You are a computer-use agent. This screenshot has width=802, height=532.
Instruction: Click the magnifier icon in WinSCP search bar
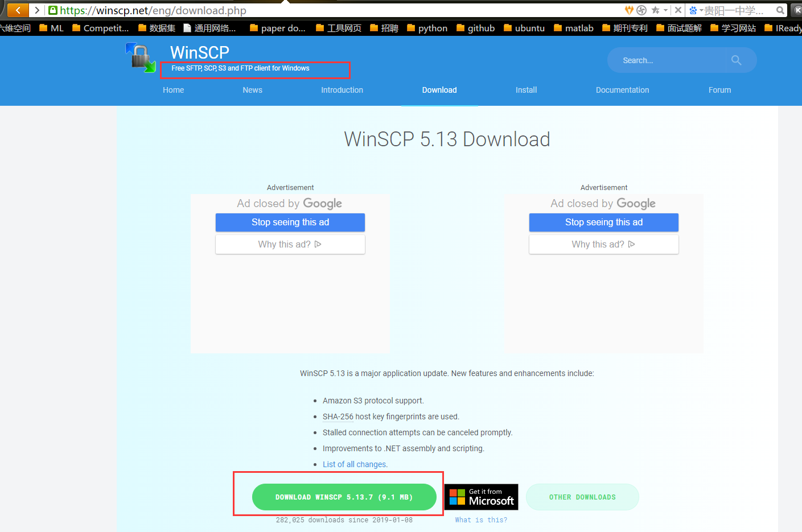[x=736, y=60]
